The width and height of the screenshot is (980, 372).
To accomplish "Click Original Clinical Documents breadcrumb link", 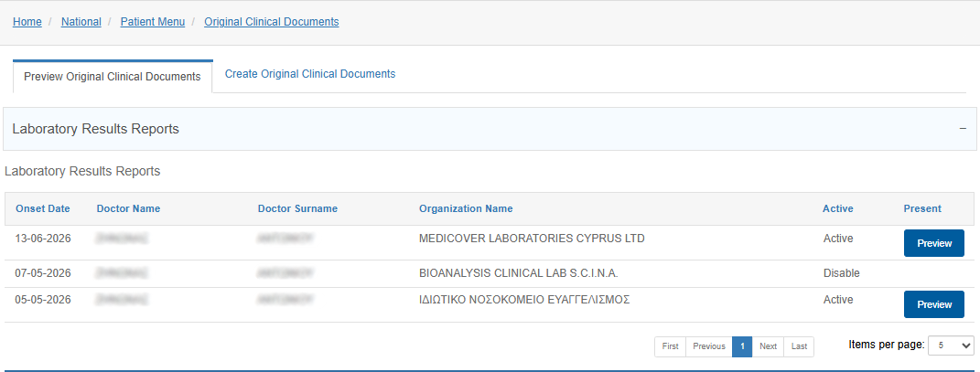I will [271, 22].
